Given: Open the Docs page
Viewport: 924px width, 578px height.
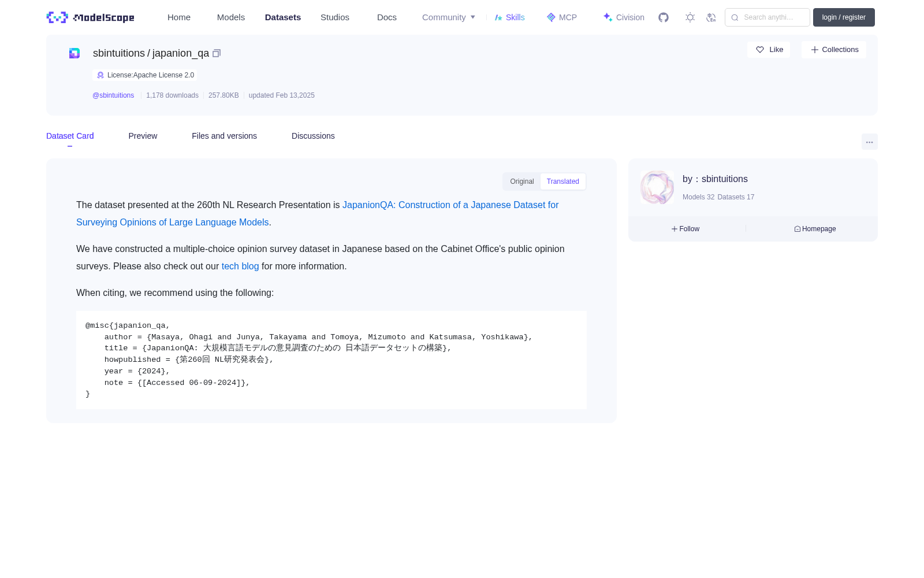Looking at the screenshot, I should coord(387,17).
